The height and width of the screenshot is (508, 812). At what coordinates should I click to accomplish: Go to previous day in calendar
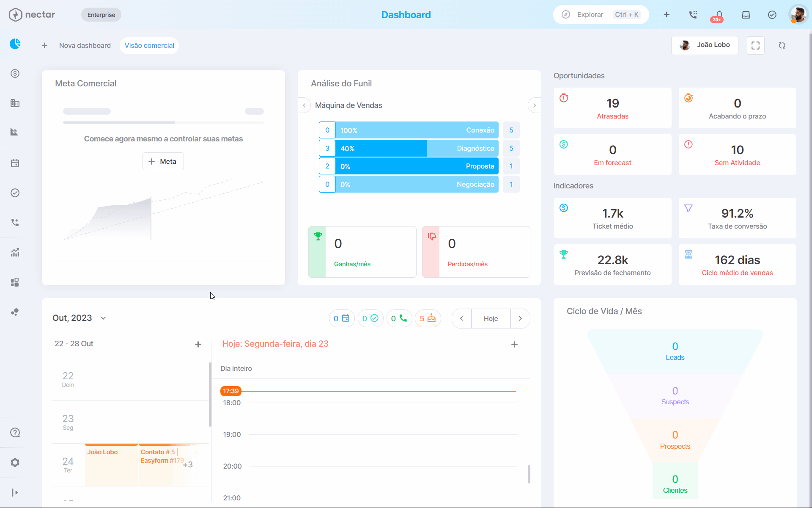tap(461, 318)
